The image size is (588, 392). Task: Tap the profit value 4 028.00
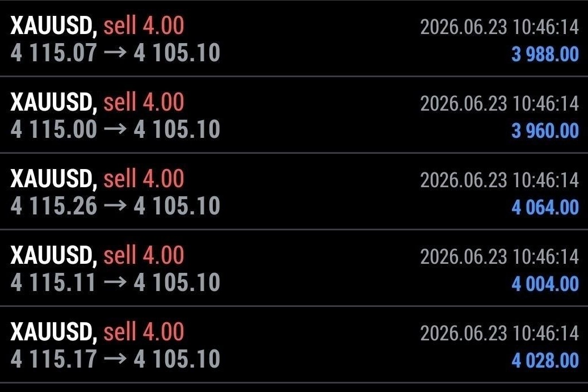click(x=545, y=361)
